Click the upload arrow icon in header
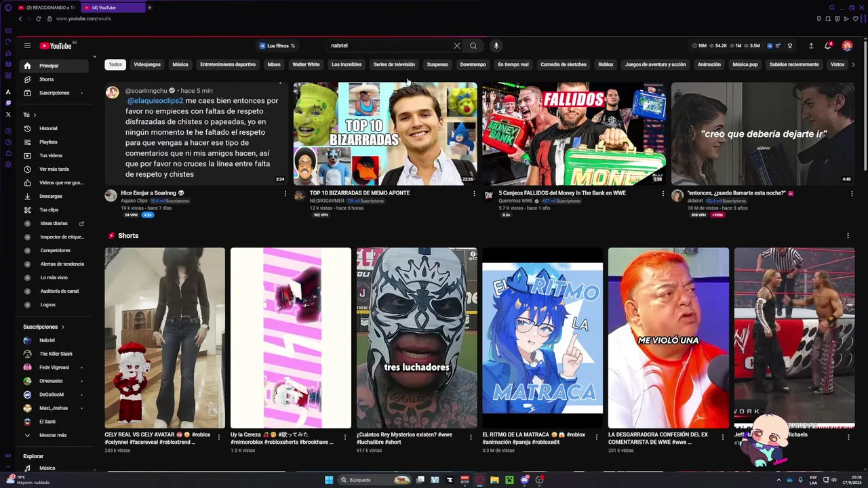868x488 pixels. [x=811, y=45]
